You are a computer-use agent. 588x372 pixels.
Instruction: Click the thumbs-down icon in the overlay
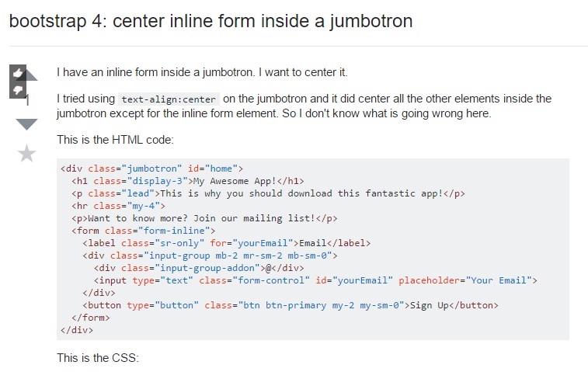coord(18,89)
